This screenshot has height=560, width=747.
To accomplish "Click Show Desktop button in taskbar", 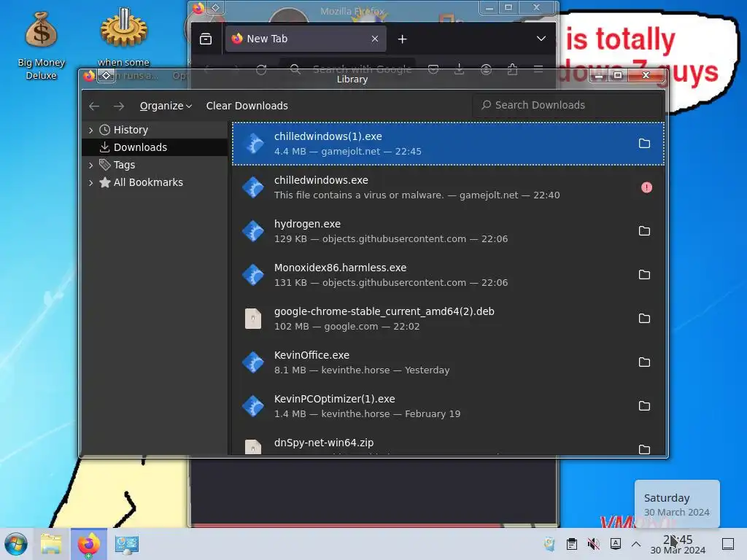I will pyautogui.click(x=728, y=544).
